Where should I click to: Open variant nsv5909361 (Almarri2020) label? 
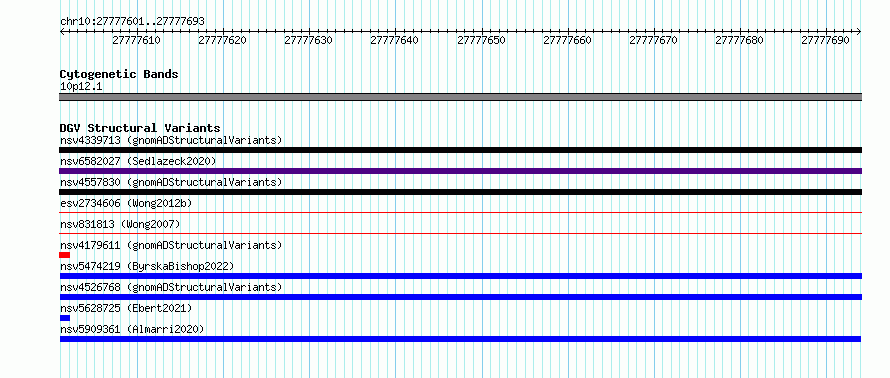pos(132,329)
